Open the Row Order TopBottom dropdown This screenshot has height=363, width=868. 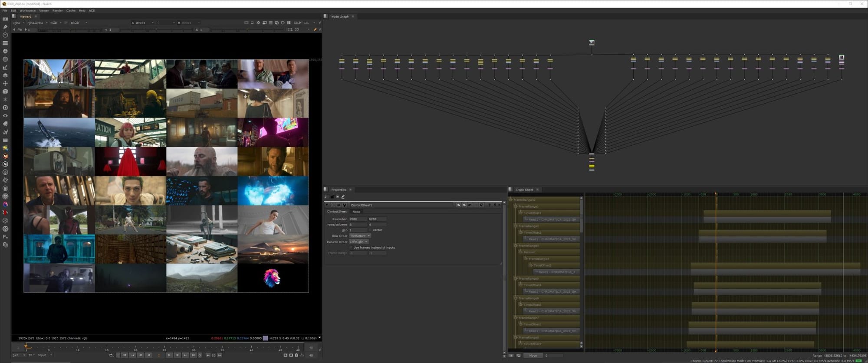click(359, 236)
